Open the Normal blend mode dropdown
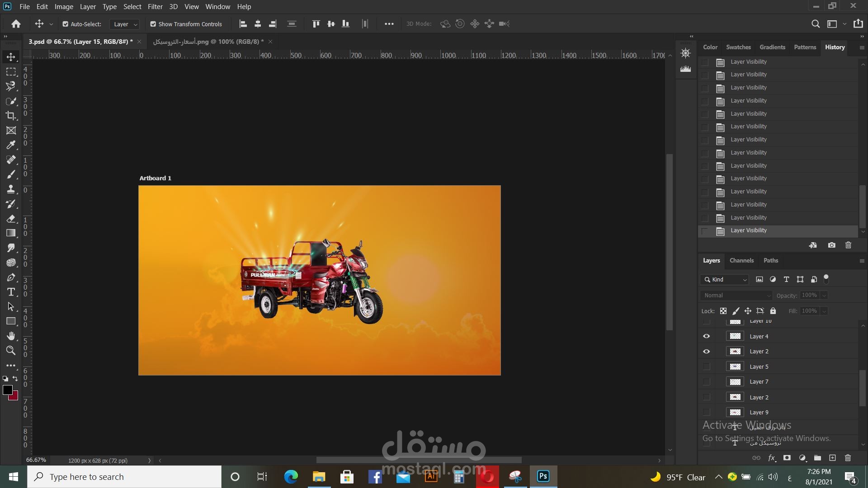This screenshot has height=488, width=868. click(x=736, y=296)
